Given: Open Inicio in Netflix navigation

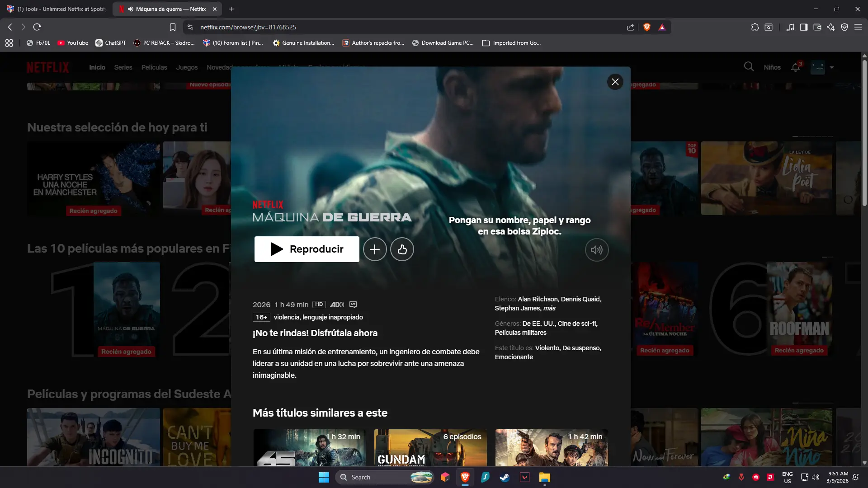Looking at the screenshot, I should (97, 67).
